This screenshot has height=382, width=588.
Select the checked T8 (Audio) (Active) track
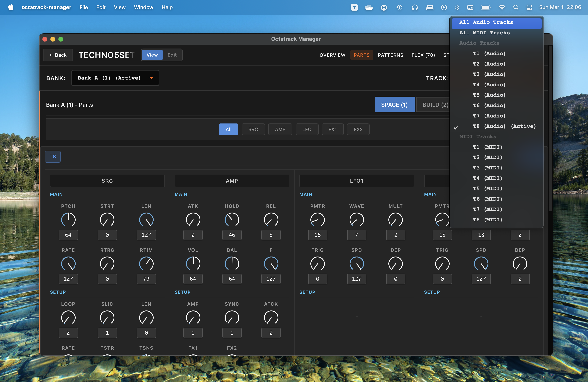click(x=504, y=126)
